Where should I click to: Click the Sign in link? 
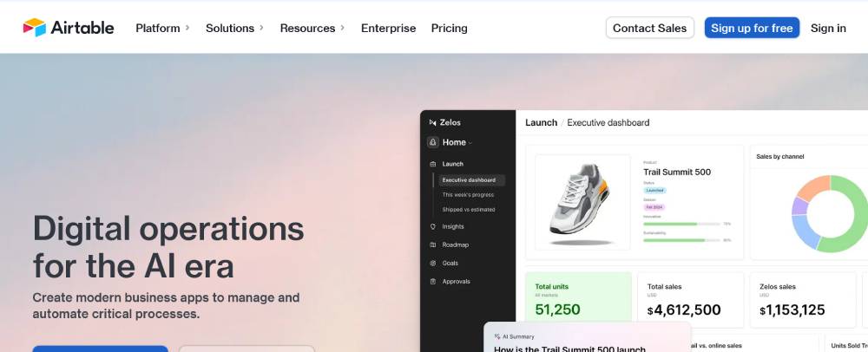[x=828, y=29]
